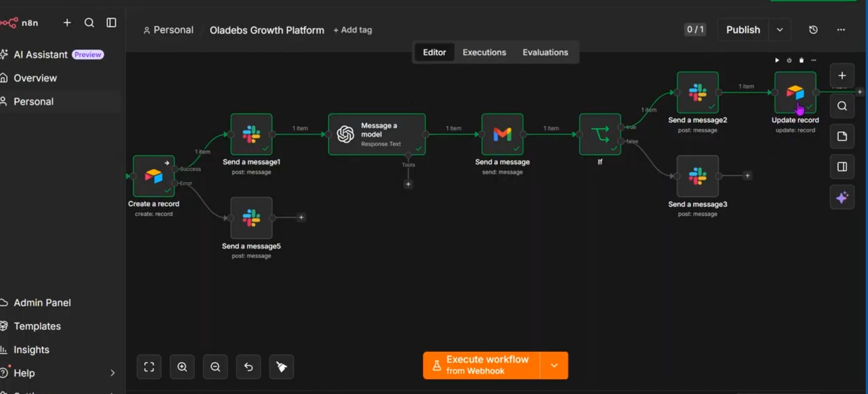Select the Send a message2 Slack node
This screenshot has height=394, width=868.
tap(698, 92)
